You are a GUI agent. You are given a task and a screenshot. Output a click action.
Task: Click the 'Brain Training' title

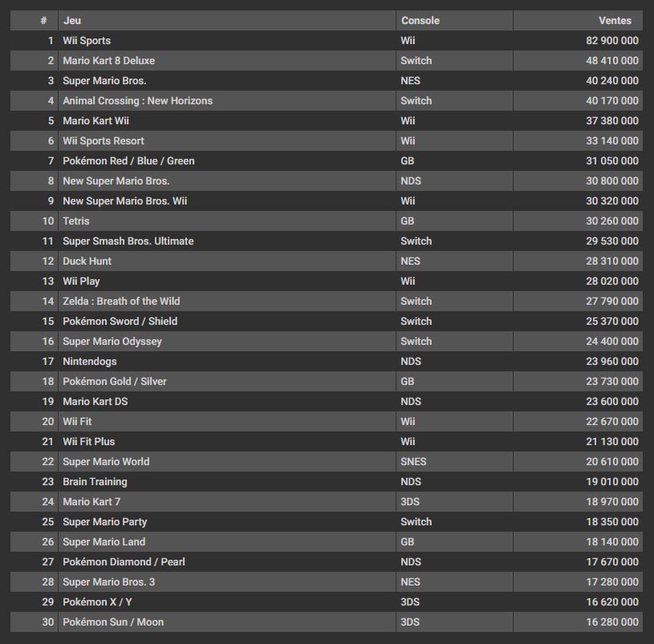(95, 481)
